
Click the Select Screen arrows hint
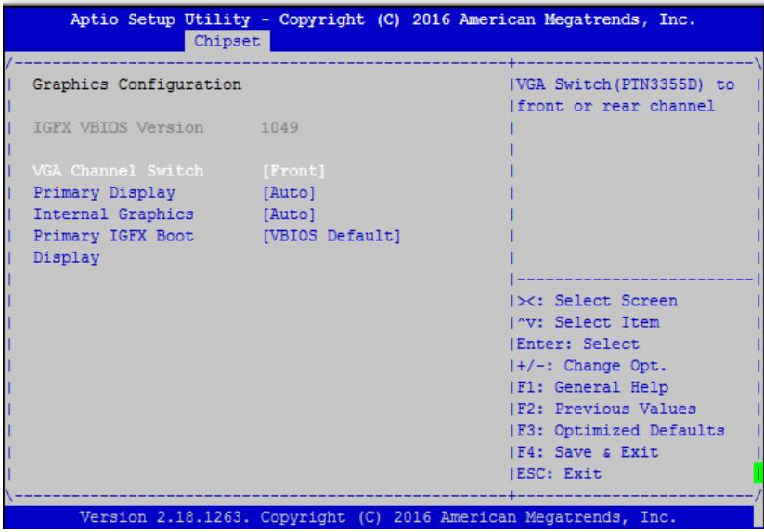click(597, 301)
